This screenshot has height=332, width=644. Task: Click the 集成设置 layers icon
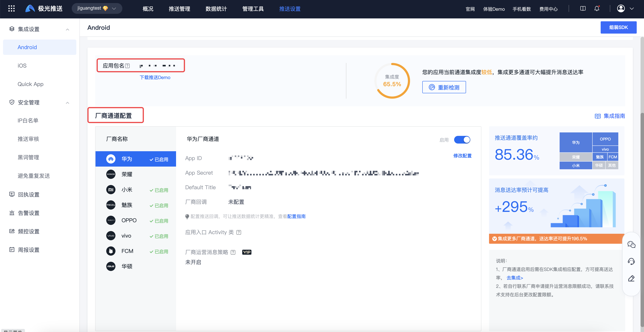pyautogui.click(x=12, y=29)
